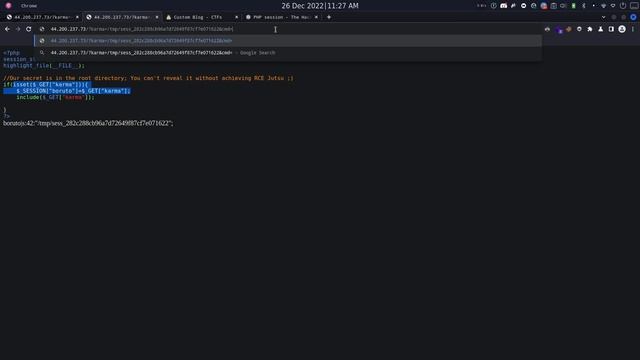Screen dimensions: 640x360
Task: Click the green battery indicator in tray
Action: (573, 6)
